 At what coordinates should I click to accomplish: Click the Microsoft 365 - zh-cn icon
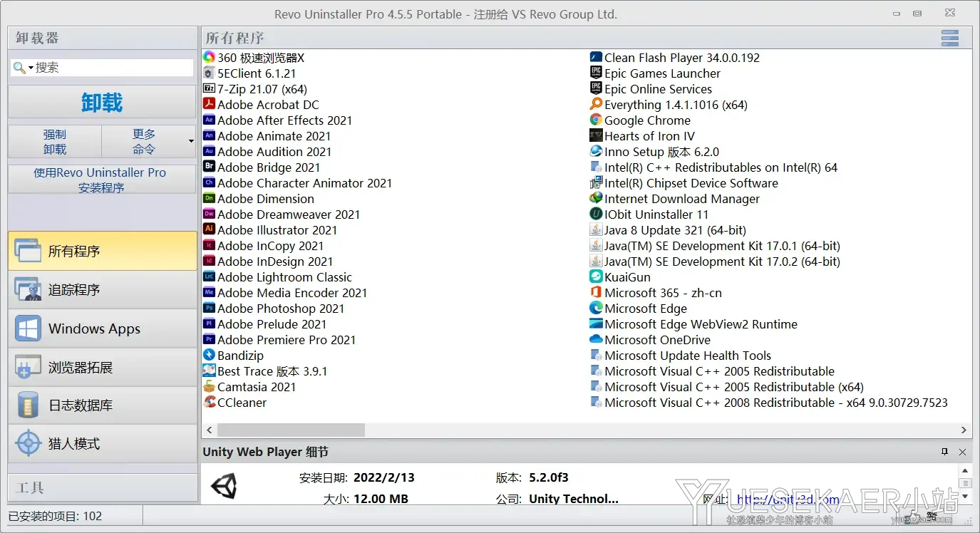pyautogui.click(x=596, y=292)
